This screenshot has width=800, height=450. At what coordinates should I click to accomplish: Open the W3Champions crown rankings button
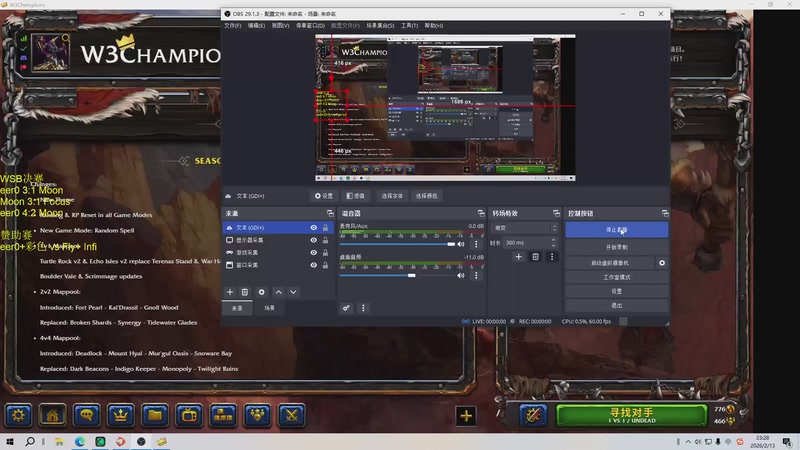click(x=121, y=415)
